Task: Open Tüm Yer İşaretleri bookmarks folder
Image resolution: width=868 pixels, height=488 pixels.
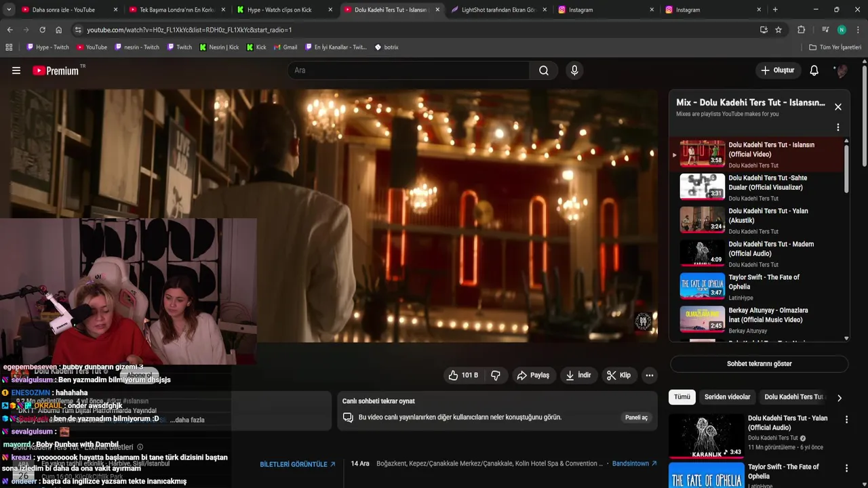Action: click(x=835, y=47)
